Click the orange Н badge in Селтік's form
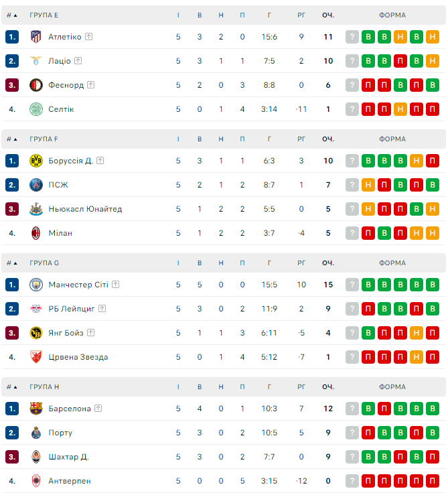 point(400,109)
